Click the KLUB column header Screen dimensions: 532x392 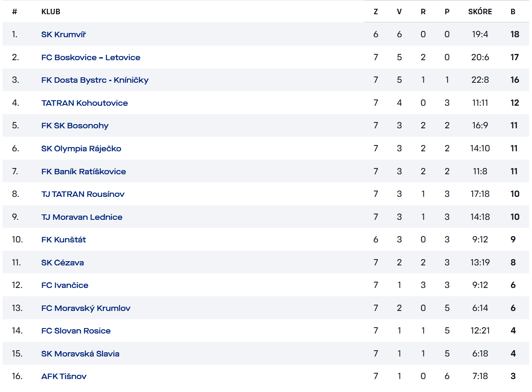coord(51,12)
